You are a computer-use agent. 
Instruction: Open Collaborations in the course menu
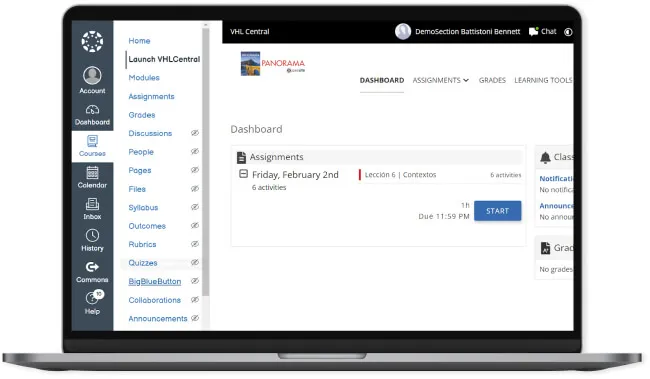(x=154, y=300)
